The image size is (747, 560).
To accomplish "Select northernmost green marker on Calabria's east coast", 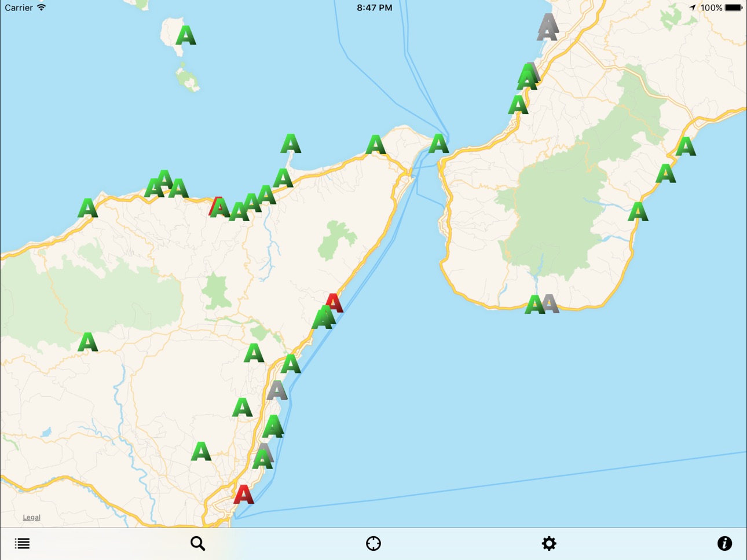I will click(686, 147).
